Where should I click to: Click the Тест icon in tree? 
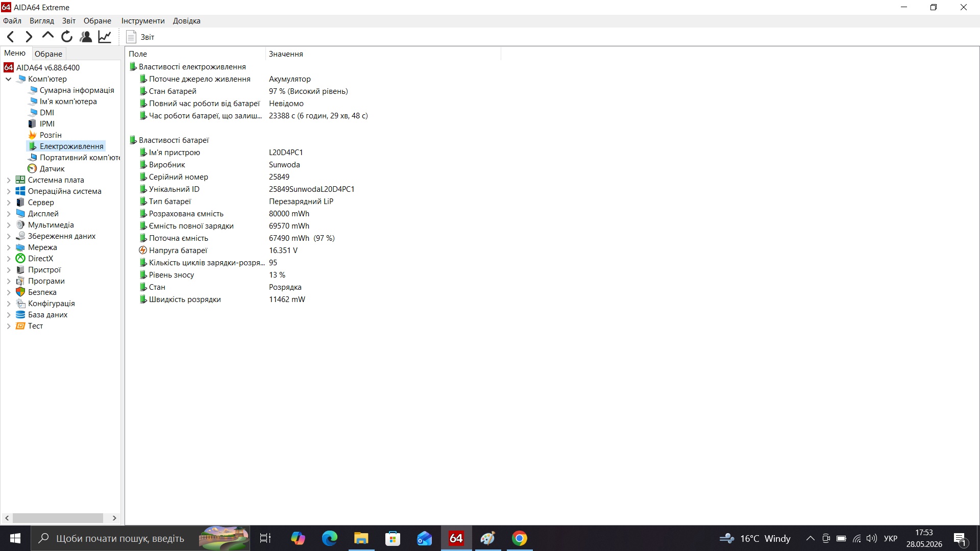coord(20,326)
